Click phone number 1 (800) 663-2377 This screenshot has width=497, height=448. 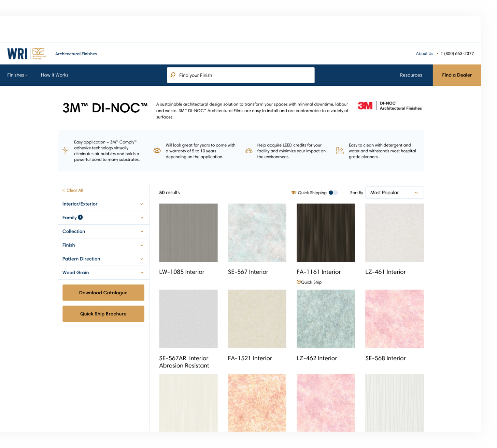tap(457, 54)
